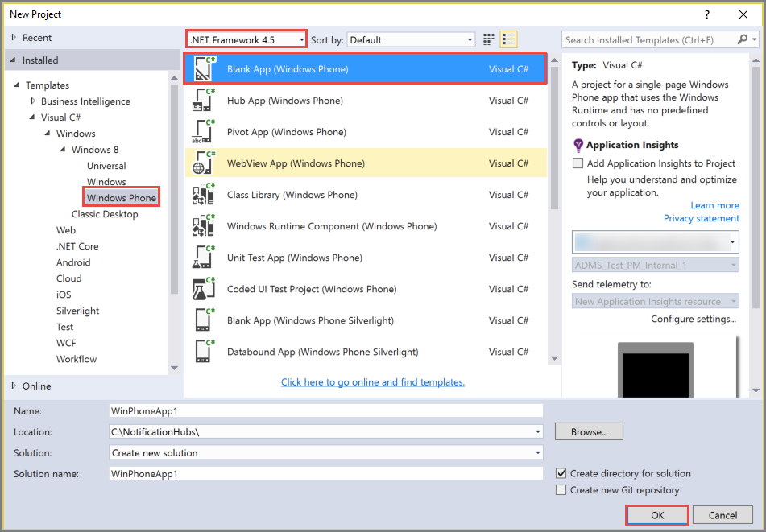Click the Browse button for project location
The height and width of the screenshot is (532, 766).
click(588, 431)
